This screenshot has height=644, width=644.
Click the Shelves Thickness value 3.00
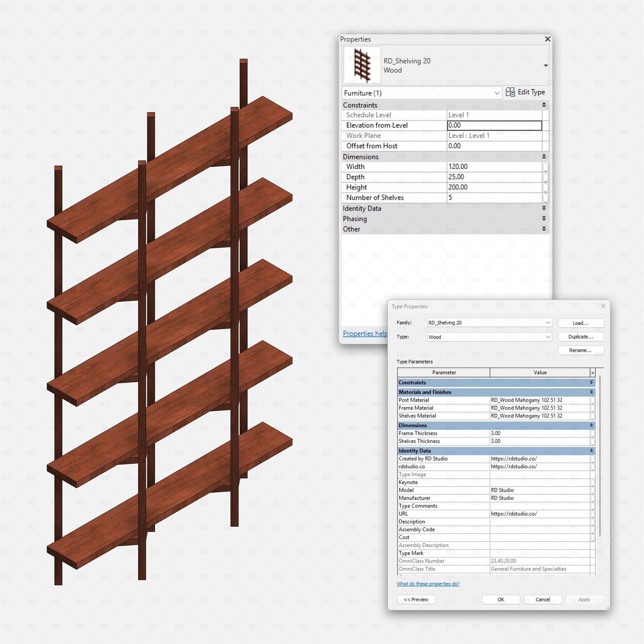540,441
